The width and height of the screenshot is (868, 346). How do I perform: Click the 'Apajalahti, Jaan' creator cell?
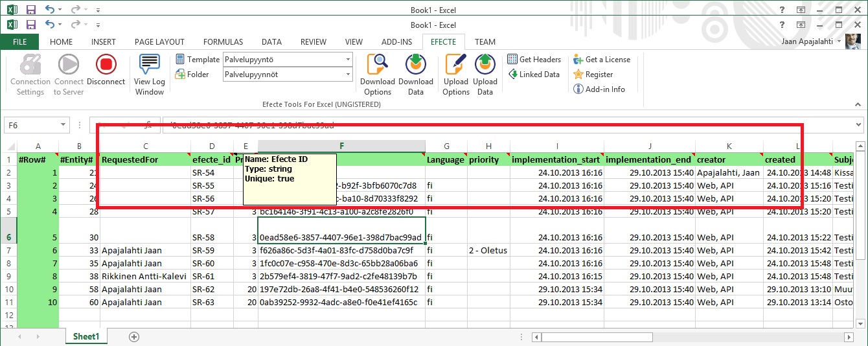tap(729, 172)
